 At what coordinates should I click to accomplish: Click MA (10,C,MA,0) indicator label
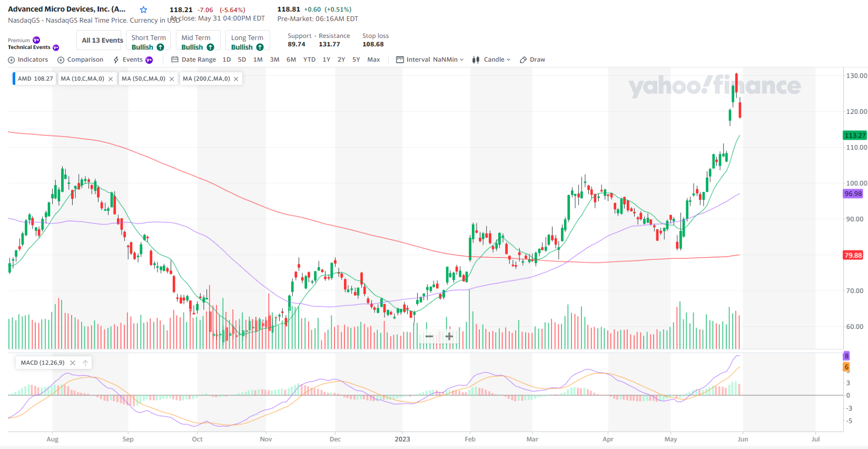pos(82,79)
